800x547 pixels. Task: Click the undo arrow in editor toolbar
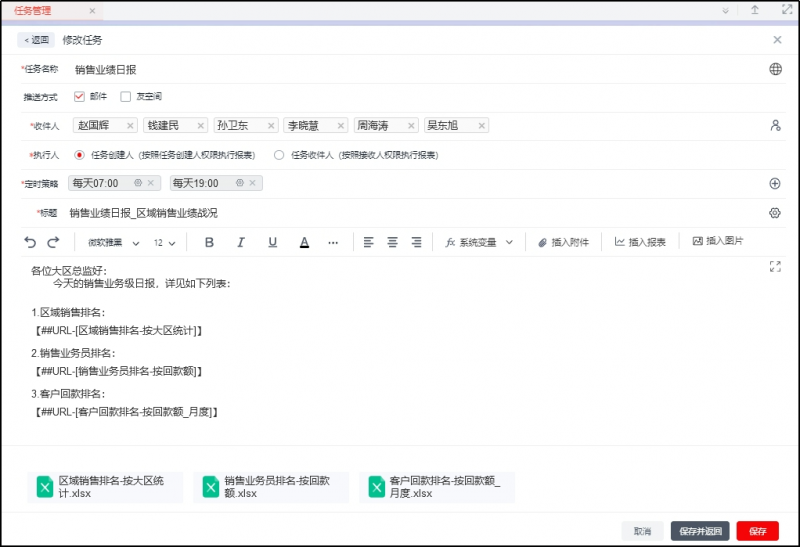(x=30, y=242)
